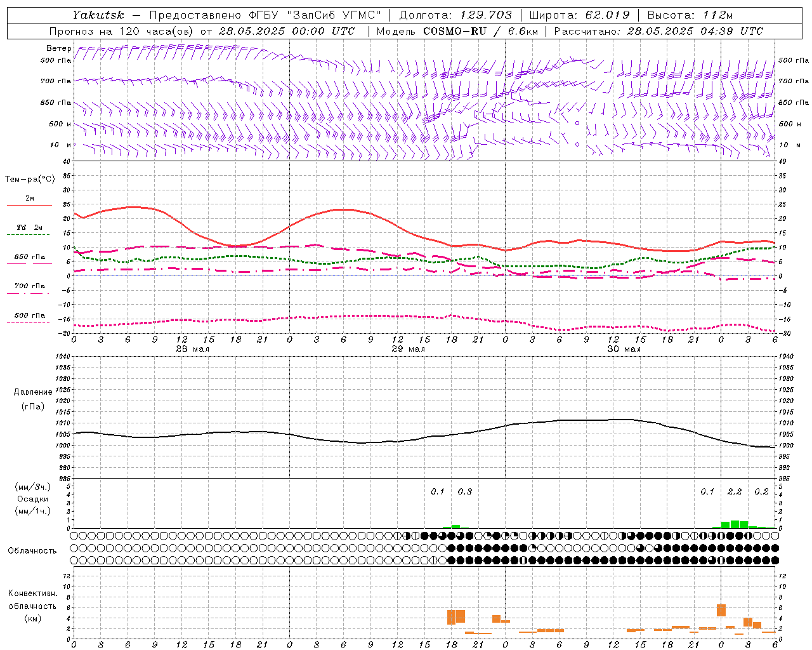Click the '29 мая' date label

coord(408,349)
